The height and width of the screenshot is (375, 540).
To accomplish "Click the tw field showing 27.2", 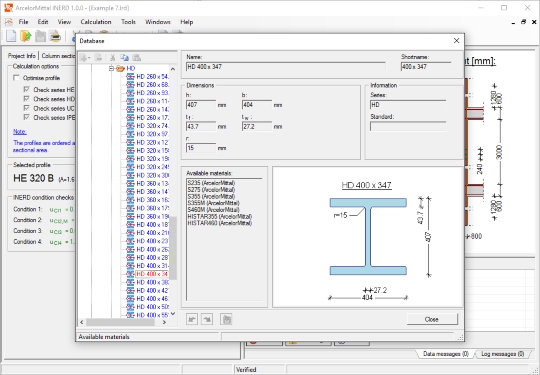I will [257, 126].
